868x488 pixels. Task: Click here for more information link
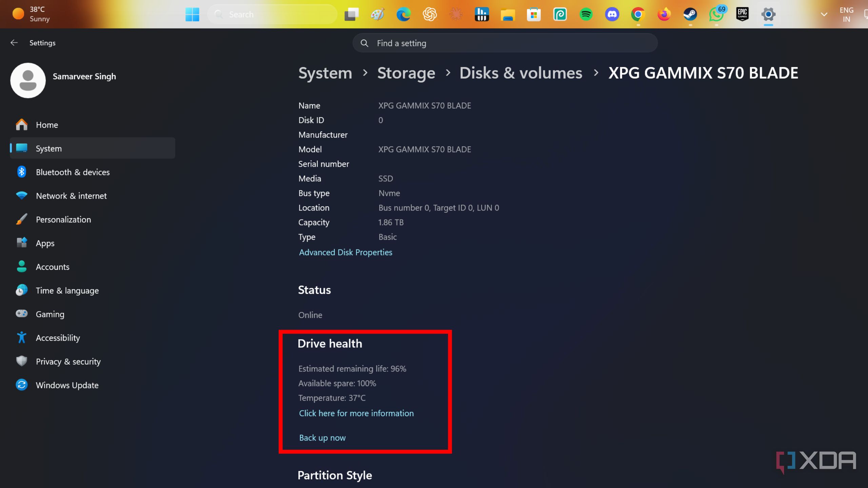click(x=356, y=413)
